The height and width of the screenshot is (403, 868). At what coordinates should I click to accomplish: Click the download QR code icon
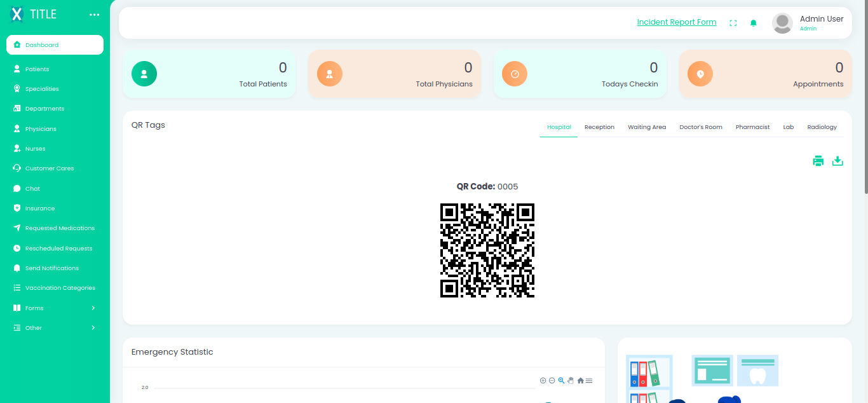(837, 161)
